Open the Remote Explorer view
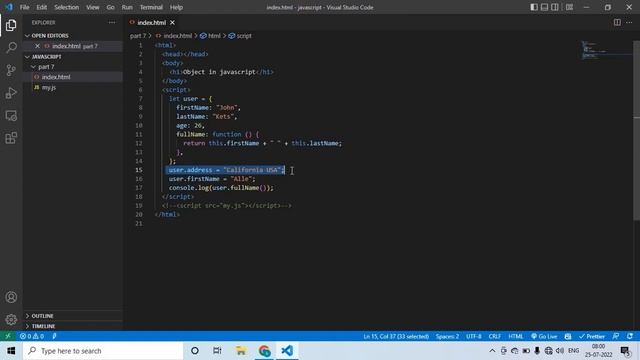640x360 pixels. (x=11, y=116)
